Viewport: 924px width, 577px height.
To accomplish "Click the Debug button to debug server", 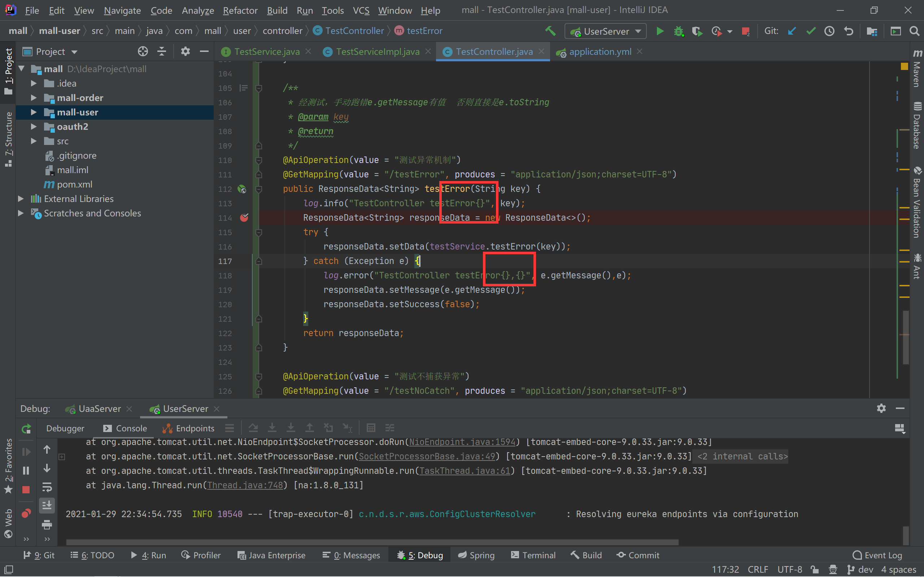I will coord(678,31).
